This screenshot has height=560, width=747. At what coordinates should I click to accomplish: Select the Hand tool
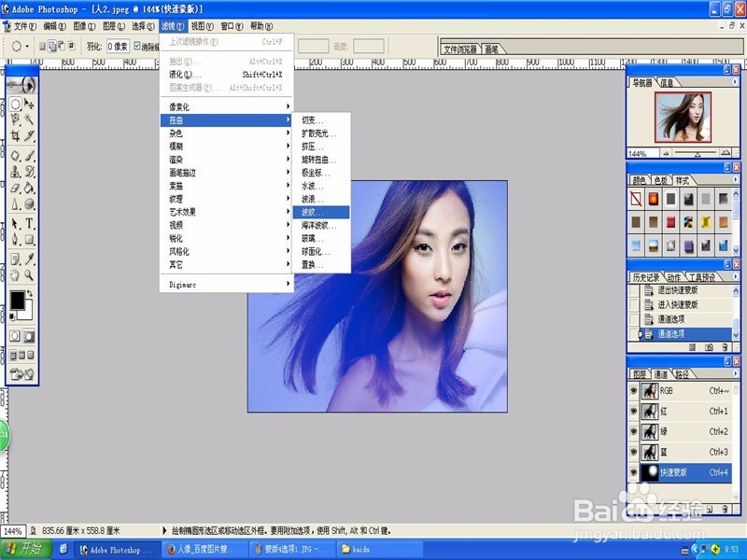point(15,274)
